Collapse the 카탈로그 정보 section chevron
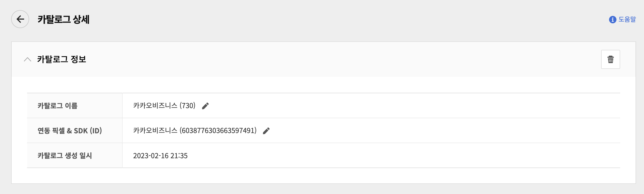The height and width of the screenshot is (194, 644). coord(28,59)
